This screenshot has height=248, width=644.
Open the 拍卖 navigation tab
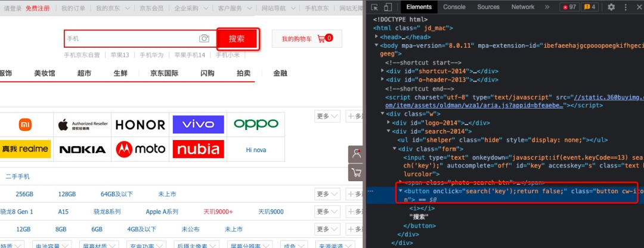243,73
